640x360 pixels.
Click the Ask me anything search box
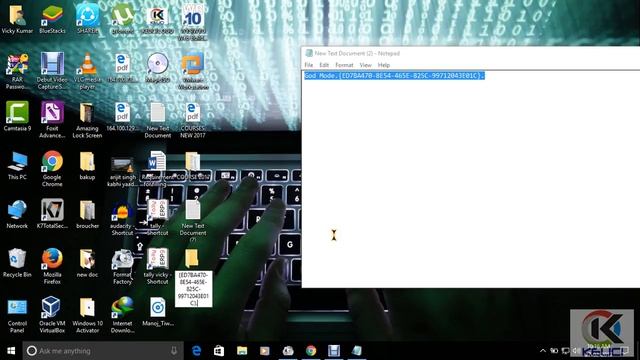(x=103, y=351)
